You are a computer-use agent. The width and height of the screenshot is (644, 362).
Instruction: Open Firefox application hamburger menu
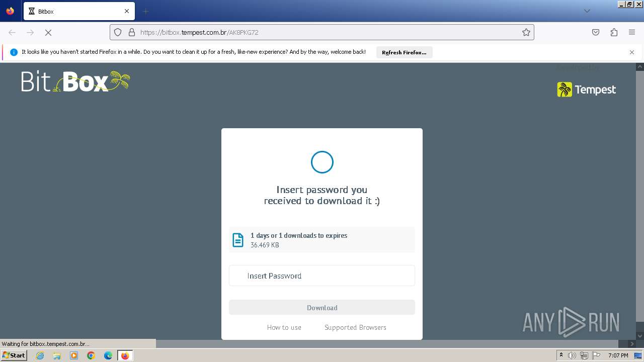pos(632,32)
